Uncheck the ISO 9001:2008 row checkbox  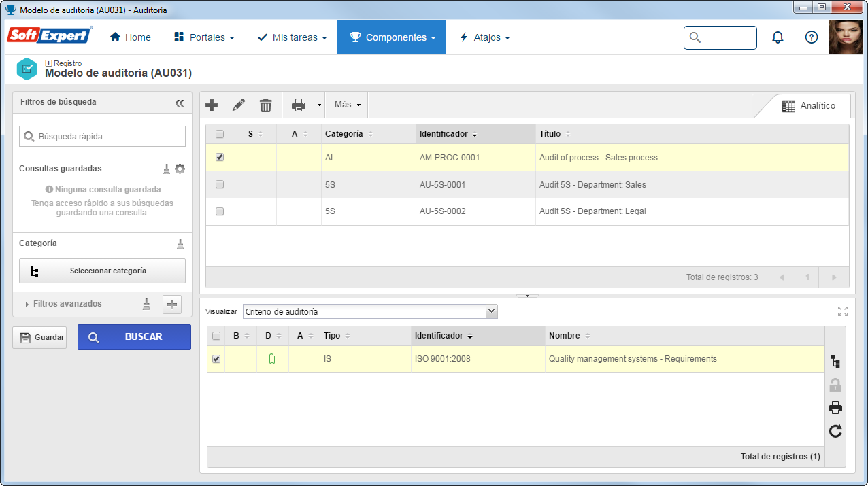coord(216,359)
